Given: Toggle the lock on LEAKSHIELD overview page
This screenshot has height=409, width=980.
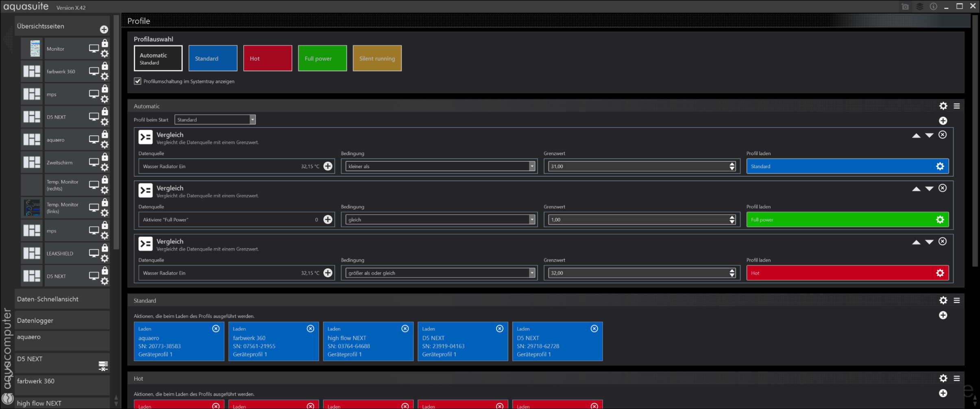Looking at the screenshot, I should pyautogui.click(x=105, y=248).
